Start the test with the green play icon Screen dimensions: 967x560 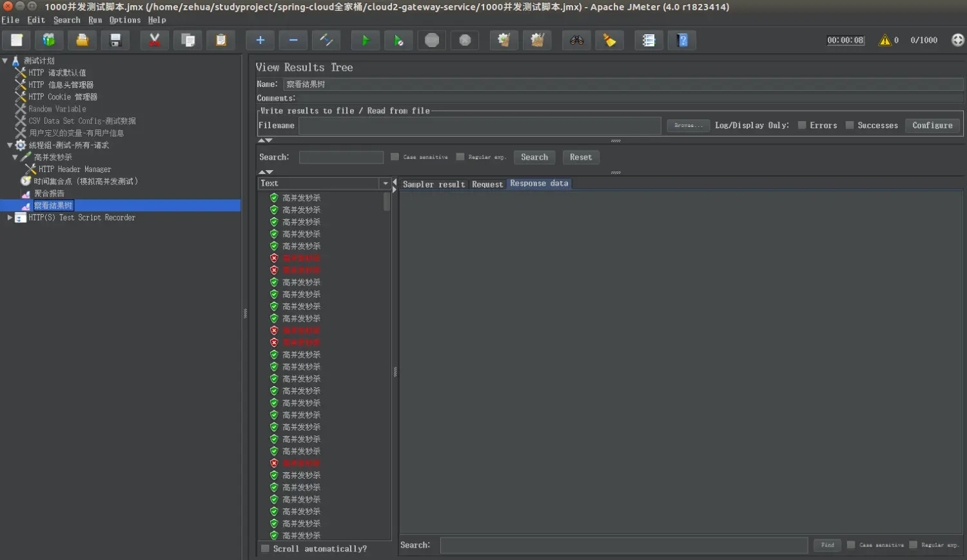point(366,40)
